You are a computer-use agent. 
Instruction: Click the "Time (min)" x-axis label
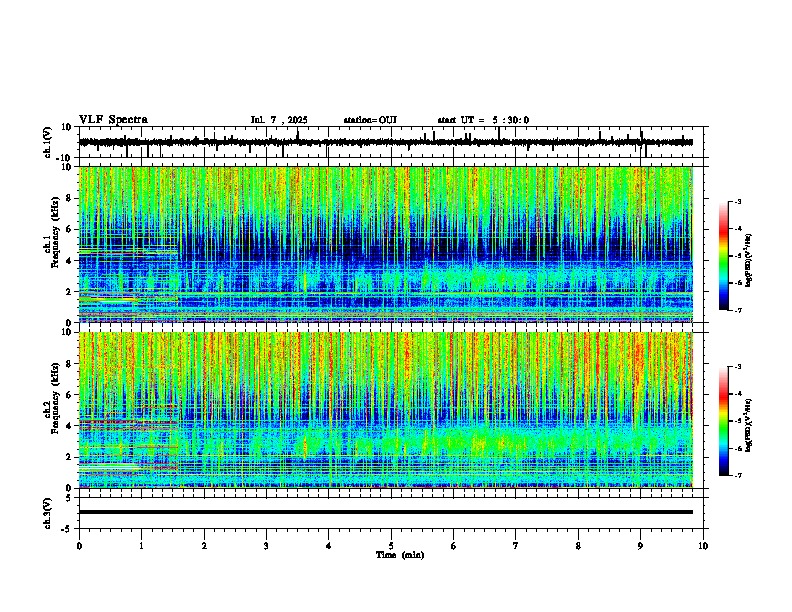tap(400, 555)
